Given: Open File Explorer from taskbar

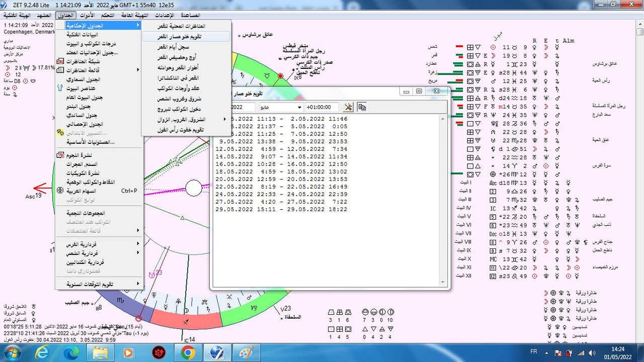Looking at the screenshot, I should click(x=100, y=352).
